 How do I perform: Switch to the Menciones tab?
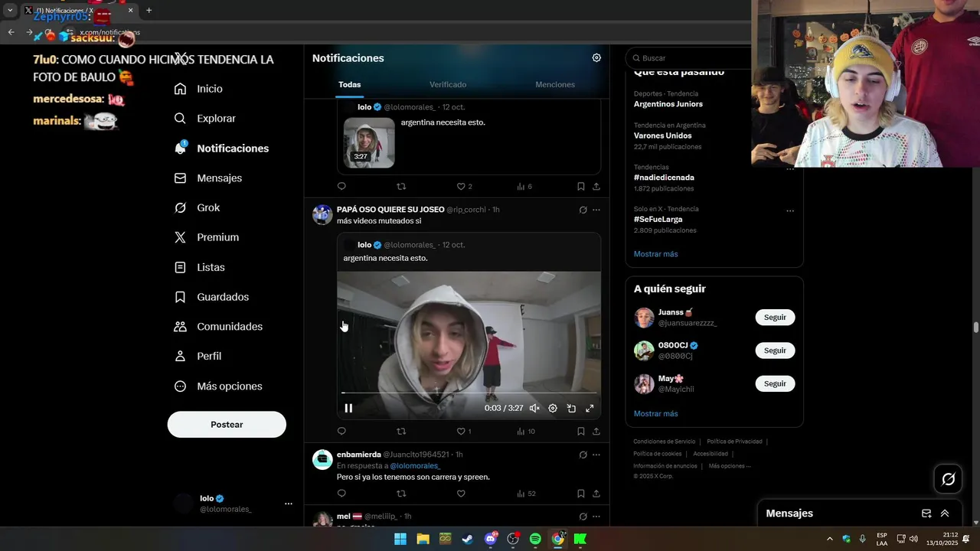tap(555, 84)
